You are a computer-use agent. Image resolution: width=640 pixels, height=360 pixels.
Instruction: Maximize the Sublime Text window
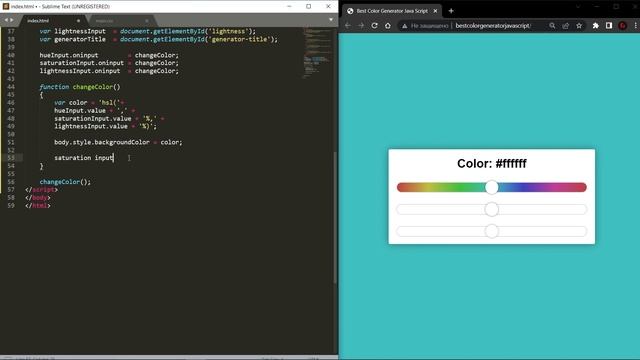coord(309,6)
